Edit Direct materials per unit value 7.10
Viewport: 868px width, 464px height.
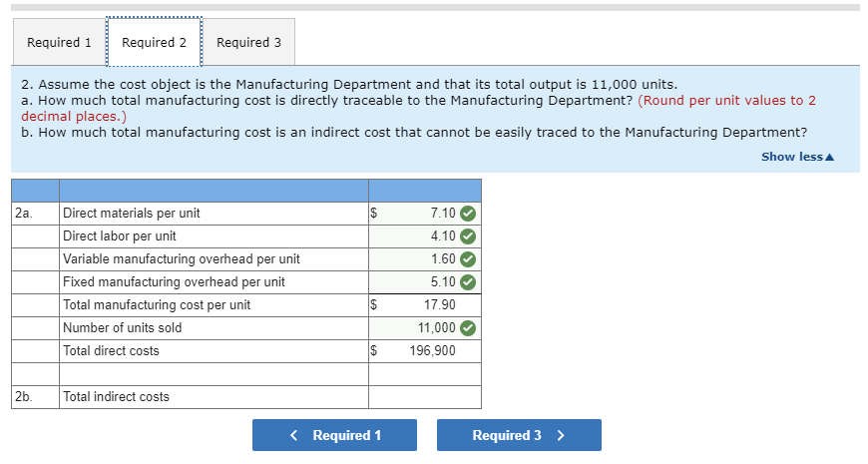425,214
